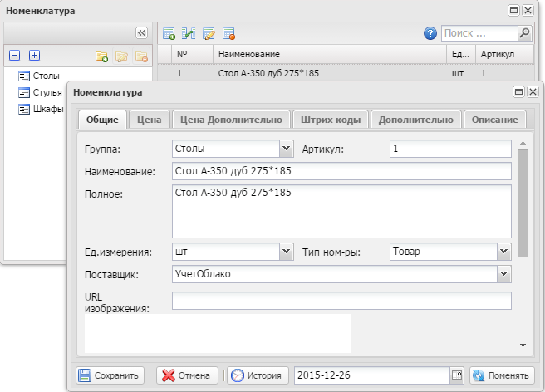Screen dimensions: 545x392
Task: Click the Отмена button
Action: pos(187,375)
